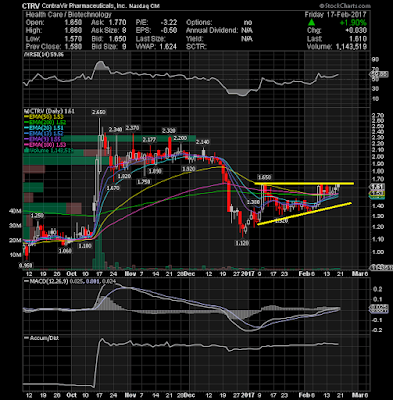The height and width of the screenshot is (400, 393).
Task: Select the High value 1.680
Action: click(73, 31)
